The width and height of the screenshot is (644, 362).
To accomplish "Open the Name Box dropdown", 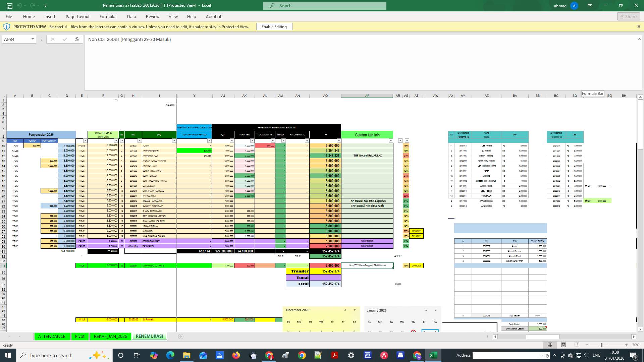I will (33, 39).
